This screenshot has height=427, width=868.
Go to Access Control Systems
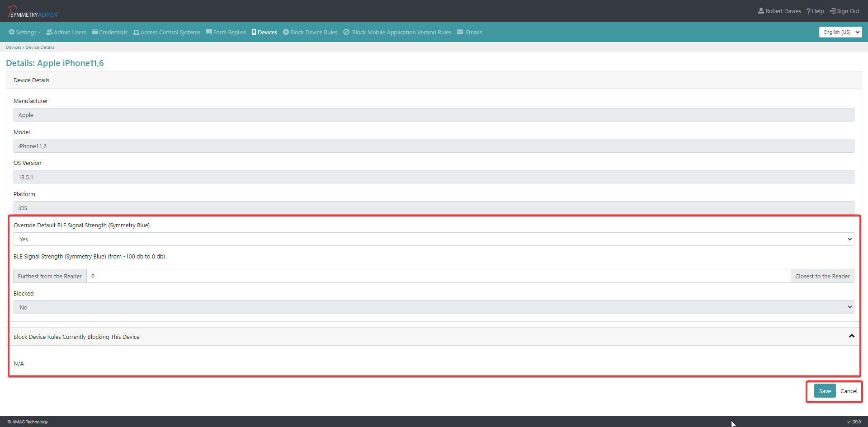point(166,32)
